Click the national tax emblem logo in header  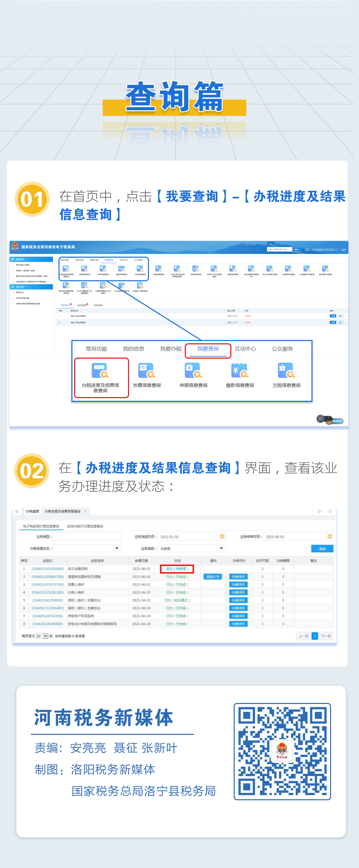click(x=15, y=247)
